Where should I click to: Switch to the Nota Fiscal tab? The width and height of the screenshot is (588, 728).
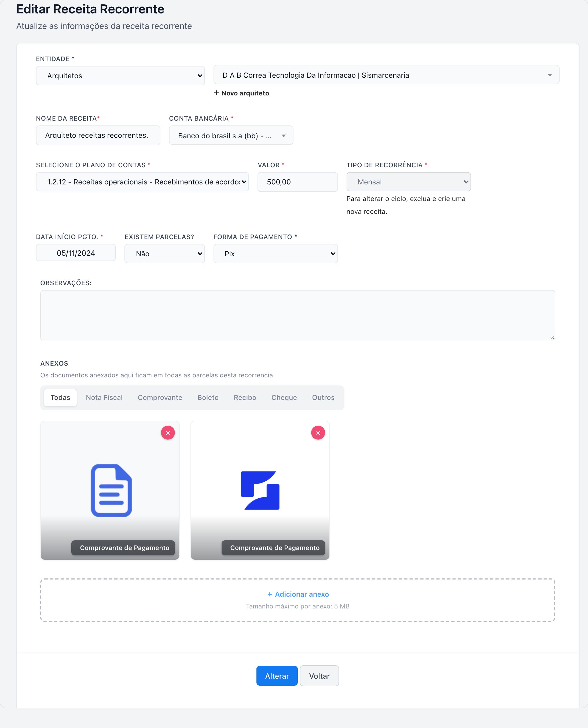pos(104,398)
